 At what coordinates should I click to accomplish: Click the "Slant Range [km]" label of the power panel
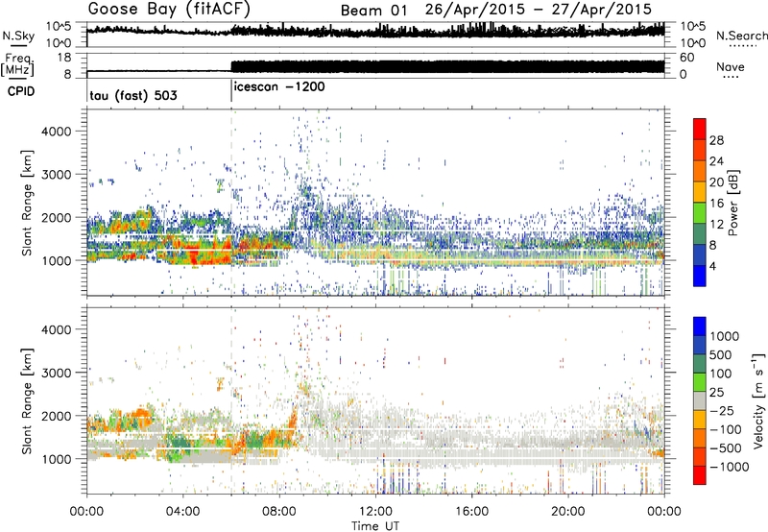pos(27,203)
